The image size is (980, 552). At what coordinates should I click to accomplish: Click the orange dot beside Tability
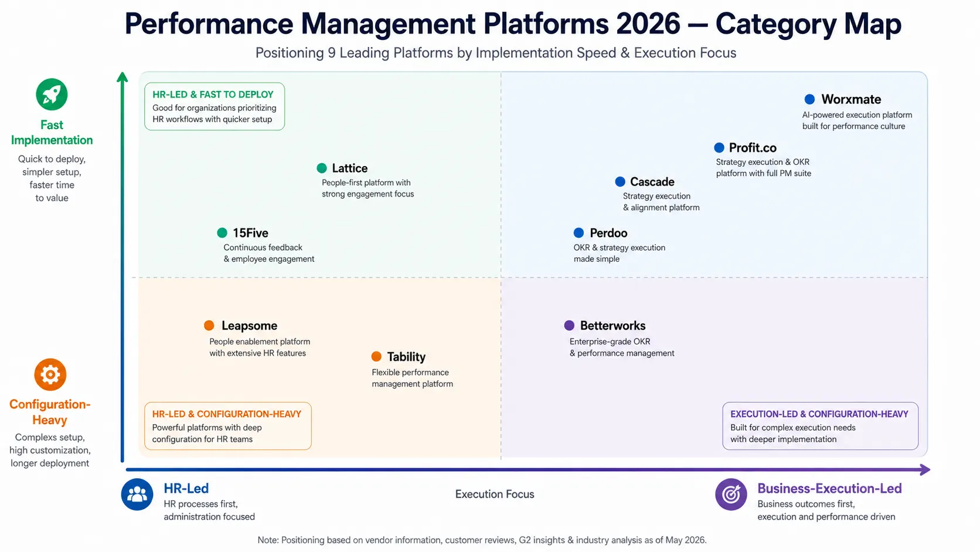376,357
